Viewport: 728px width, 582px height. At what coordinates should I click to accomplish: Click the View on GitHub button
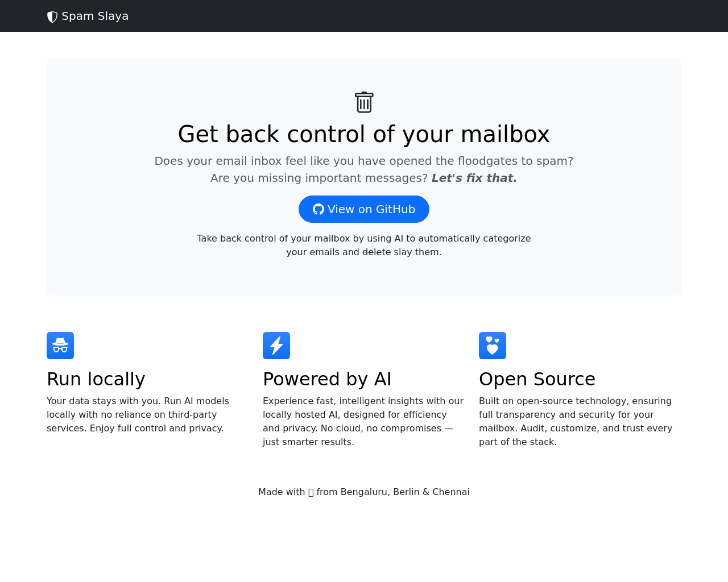tap(364, 209)
